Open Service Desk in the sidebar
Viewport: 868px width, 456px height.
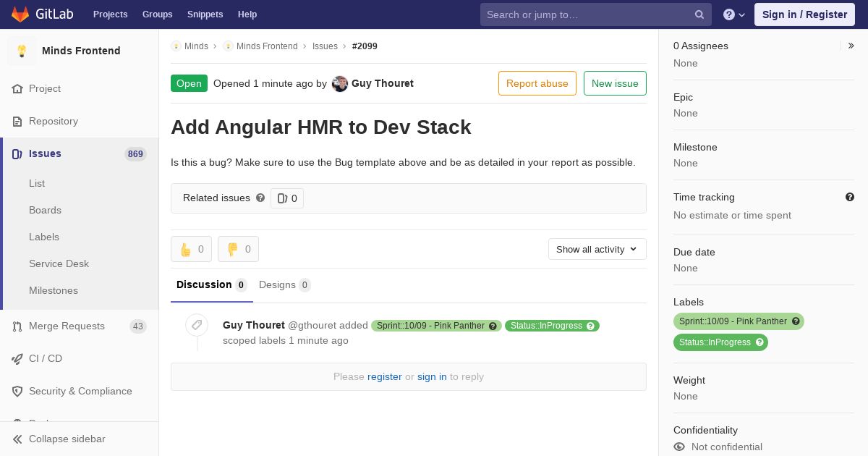point(59,263)
